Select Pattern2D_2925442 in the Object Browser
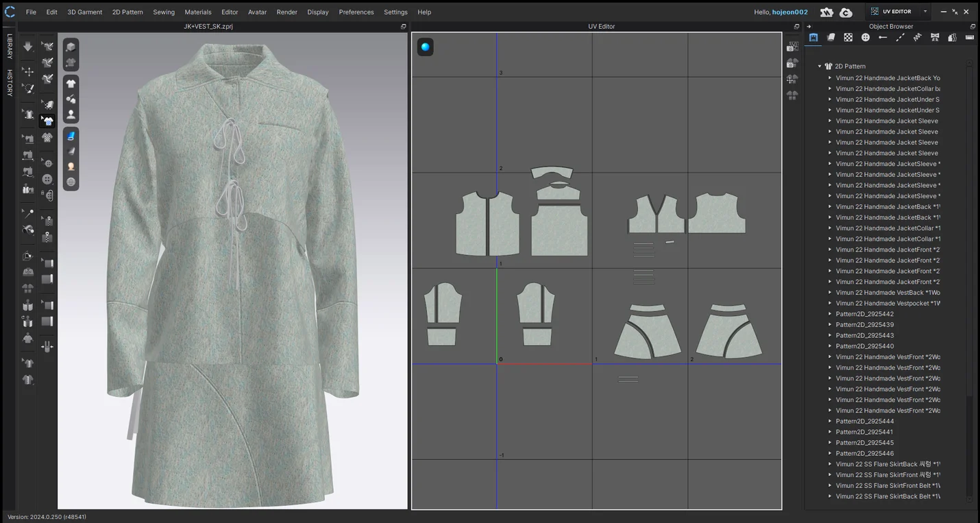Viewport: 980px width, 523px height. [864, 314]
